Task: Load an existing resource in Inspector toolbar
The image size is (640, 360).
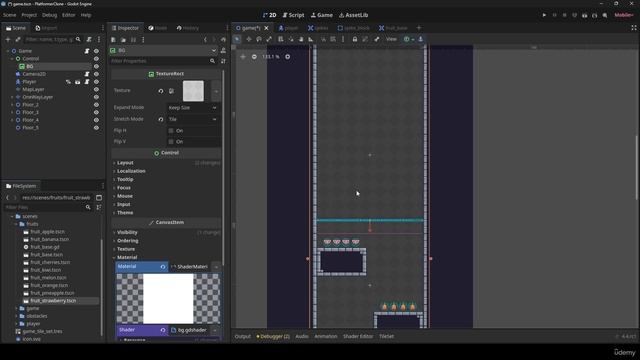Action: pos(123,40)
